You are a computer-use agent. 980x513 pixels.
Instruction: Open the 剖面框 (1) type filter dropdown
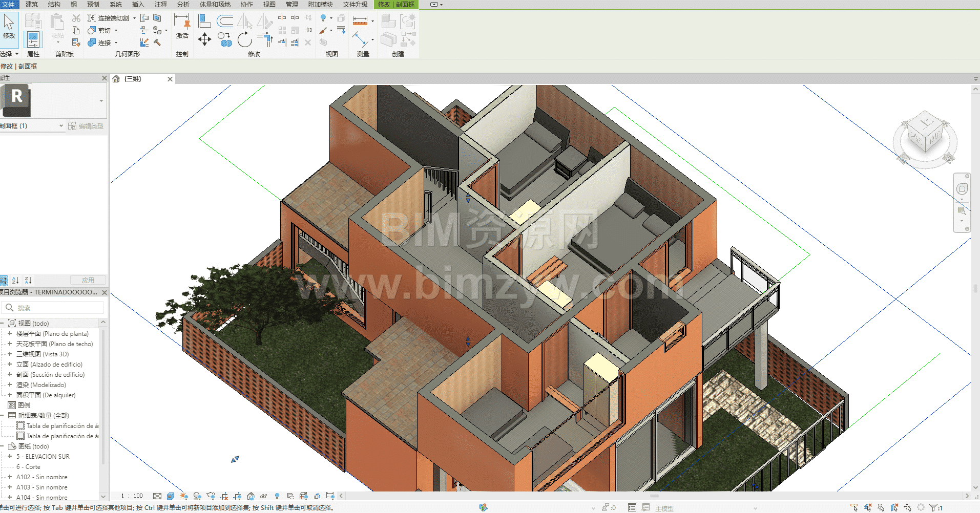pos(61,125)
